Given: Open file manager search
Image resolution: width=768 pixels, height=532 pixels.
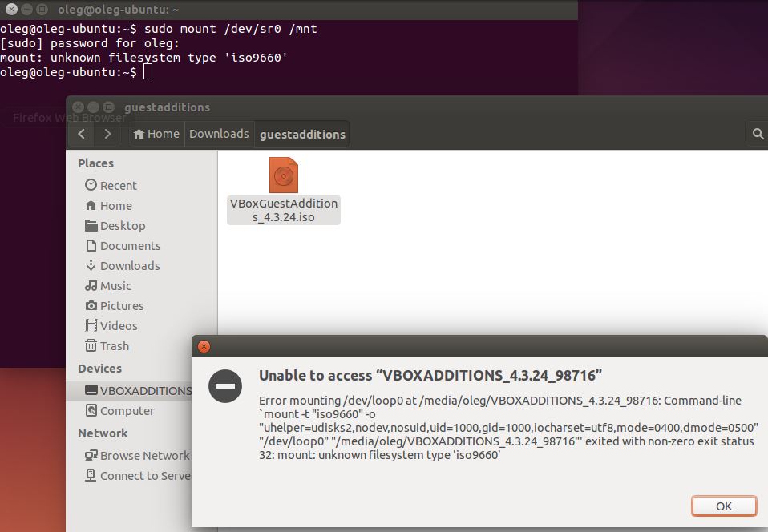Looking at the screenshot, I should (758, 134).
